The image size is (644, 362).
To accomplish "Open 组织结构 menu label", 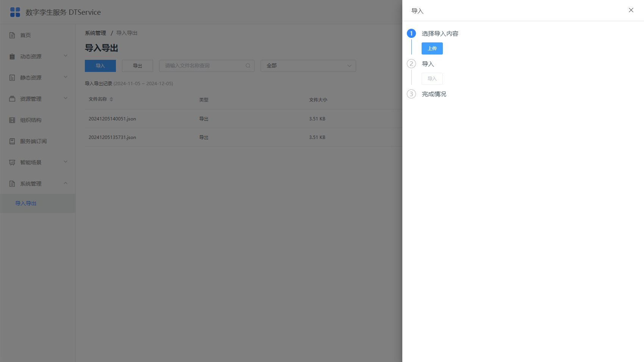I will [31, 120].
